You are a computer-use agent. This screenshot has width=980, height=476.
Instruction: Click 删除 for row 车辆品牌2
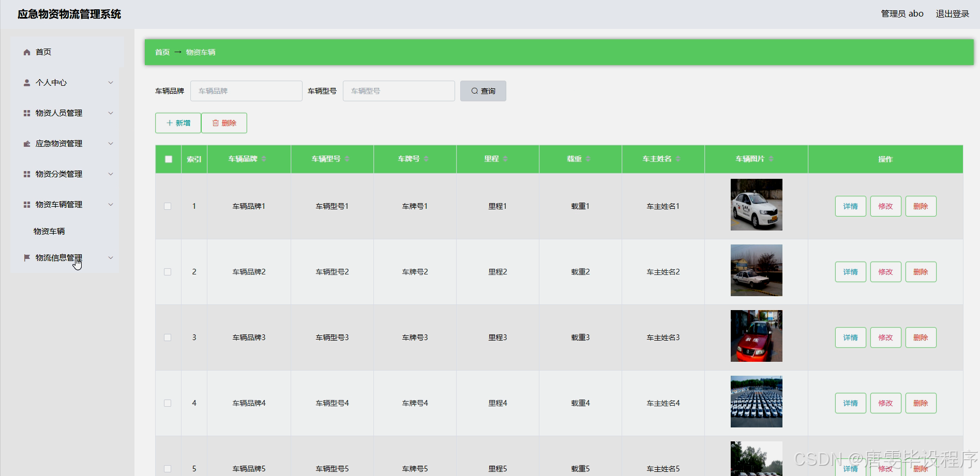click(921, 272)
